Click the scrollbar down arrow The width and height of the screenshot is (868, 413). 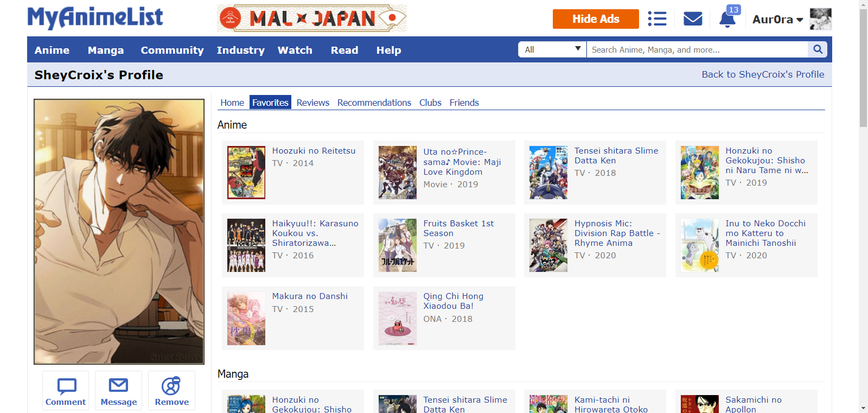click(x=863, y=408)
